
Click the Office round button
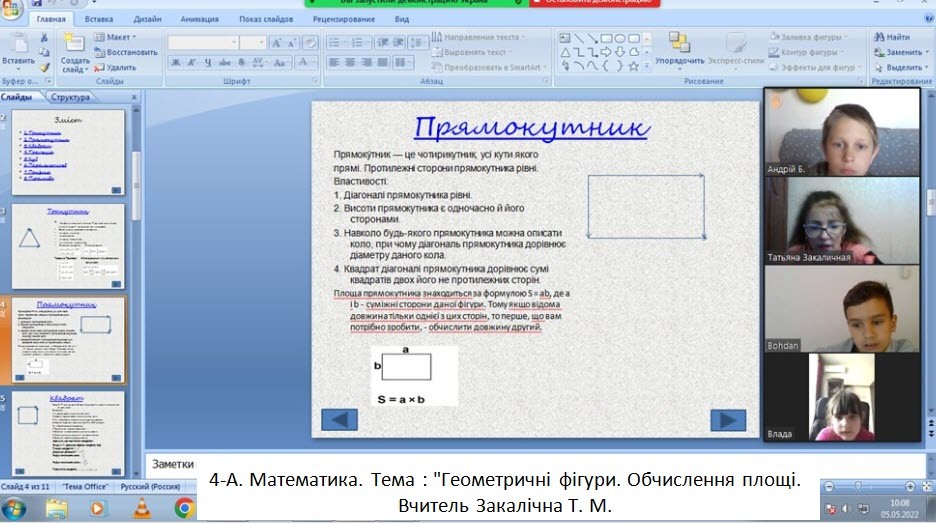pos(12,12)
